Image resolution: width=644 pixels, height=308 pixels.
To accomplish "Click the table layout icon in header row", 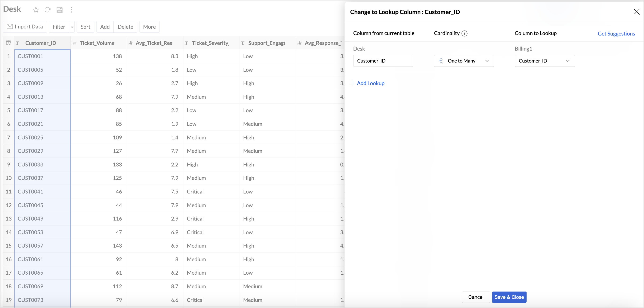I will (8, 43).
